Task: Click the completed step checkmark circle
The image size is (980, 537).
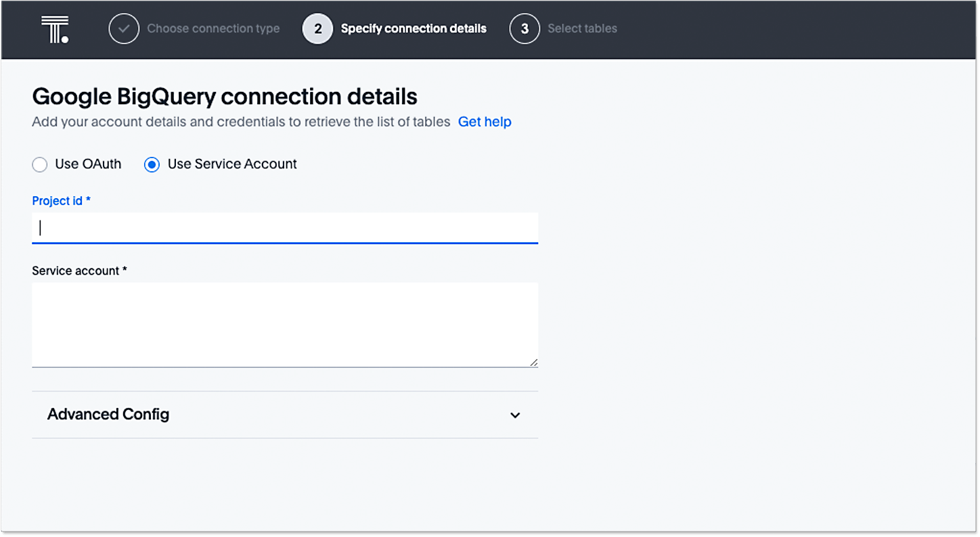Action: tap(124, 29)
